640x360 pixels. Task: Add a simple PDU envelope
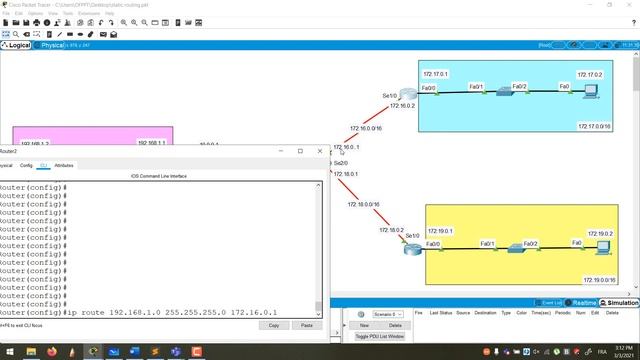pos(103,34)
